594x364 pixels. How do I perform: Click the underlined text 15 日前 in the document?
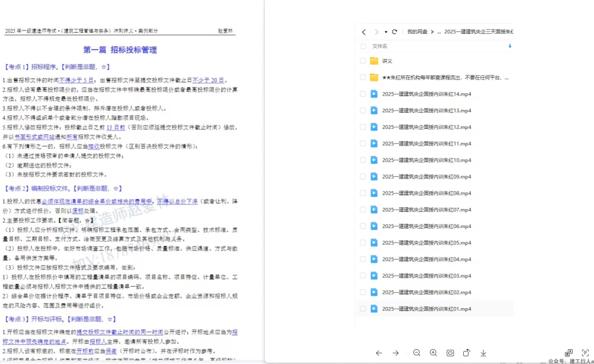click(x=115, y=128)
